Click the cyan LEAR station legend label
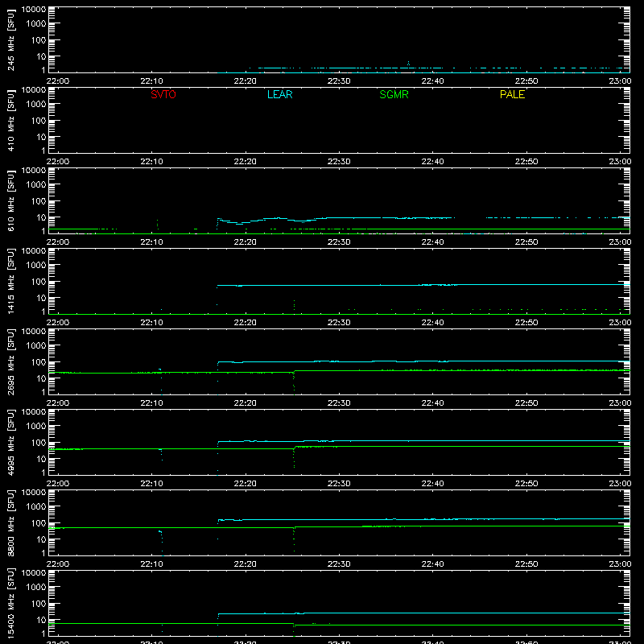This screenshot has height=644, width=644. tap(279, 94)
